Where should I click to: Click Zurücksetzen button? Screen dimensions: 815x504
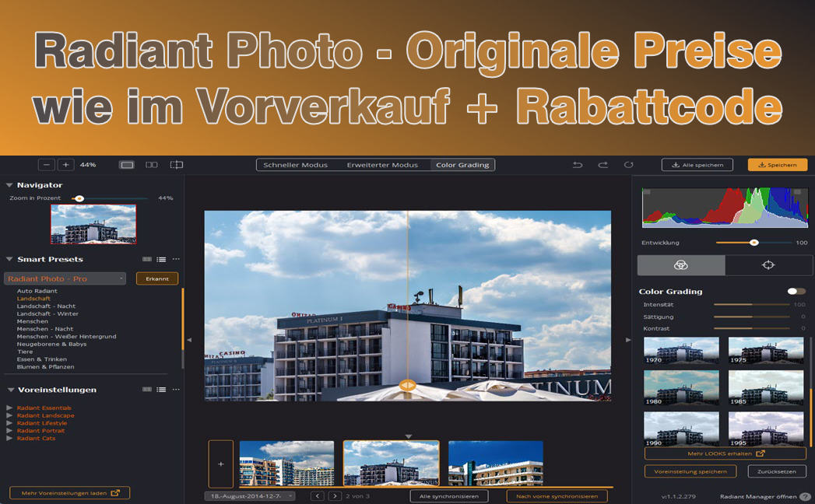tap(777, 472)
